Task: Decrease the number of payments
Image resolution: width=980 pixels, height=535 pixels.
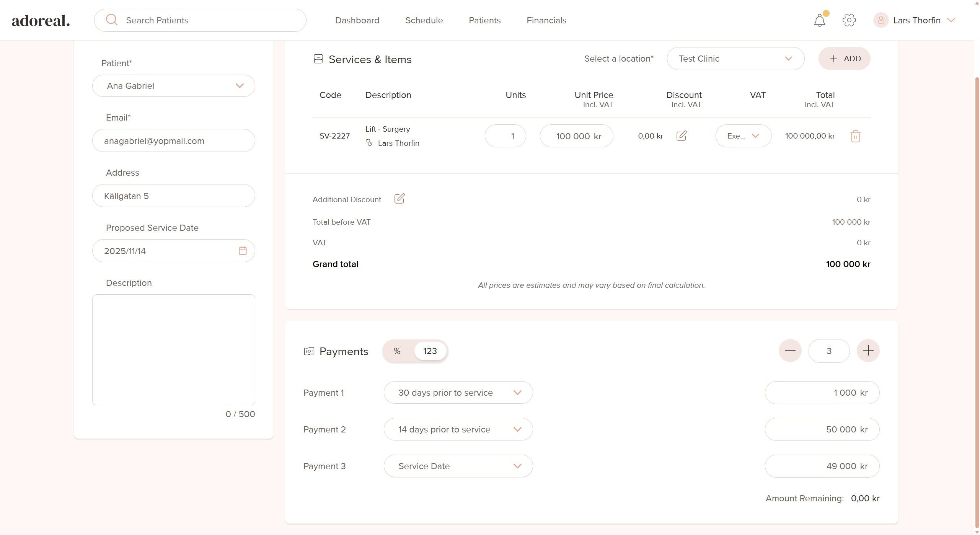Action: [790, 351]
